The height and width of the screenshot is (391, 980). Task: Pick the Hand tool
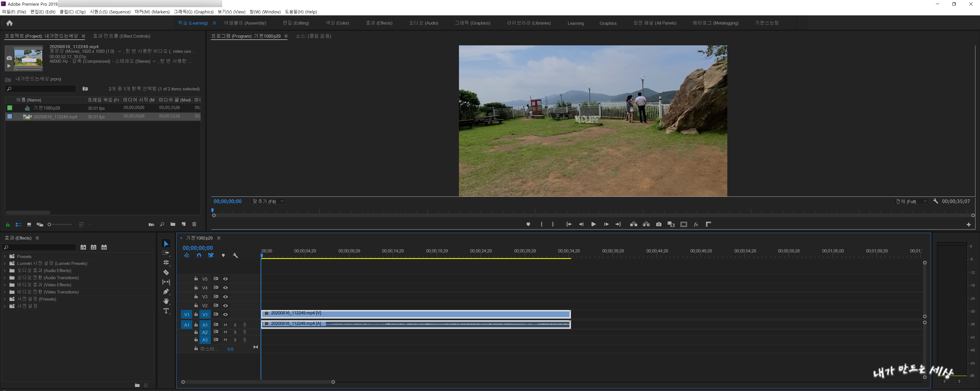tap(166, 301)
